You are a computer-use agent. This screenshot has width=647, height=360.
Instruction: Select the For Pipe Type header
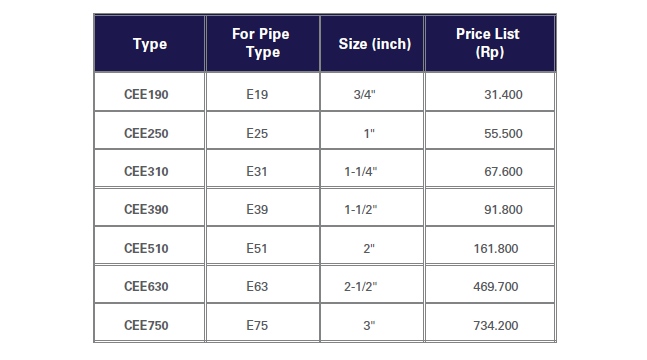tap(263, 44)
